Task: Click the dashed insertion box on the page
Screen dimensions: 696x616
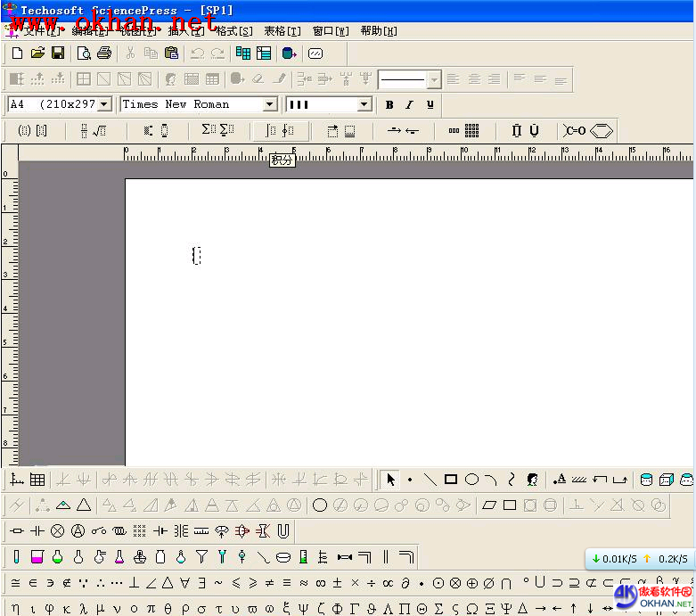Action: (x=197, y=255)
